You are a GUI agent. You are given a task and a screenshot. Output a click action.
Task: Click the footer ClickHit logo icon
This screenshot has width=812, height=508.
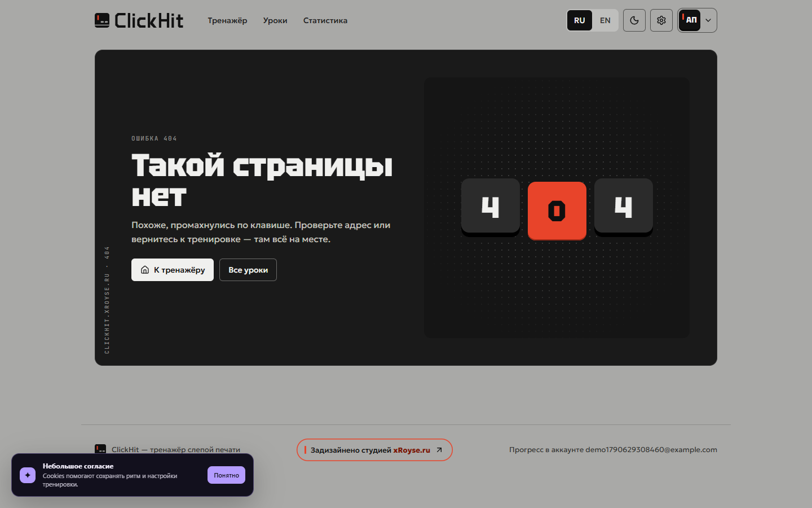click(x=100, y=449)
